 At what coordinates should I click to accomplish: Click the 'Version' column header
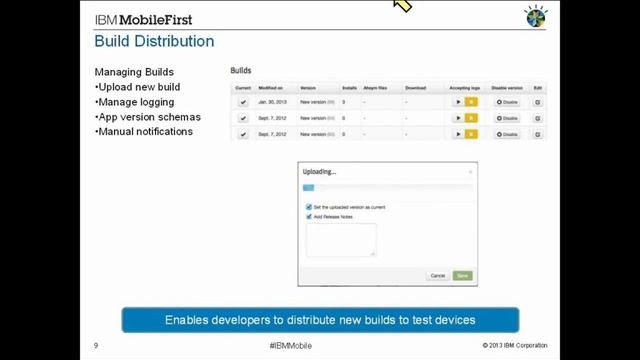coord(308,88)
